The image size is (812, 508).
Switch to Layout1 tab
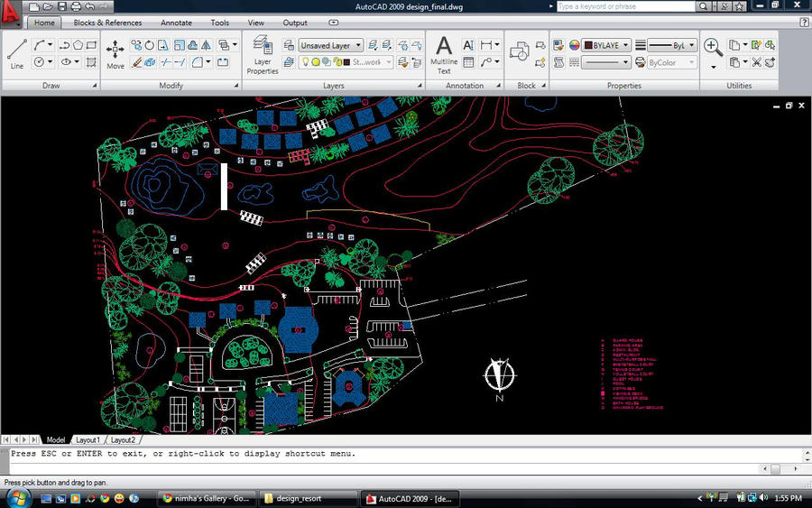pyautogui.click(x=88, y=439)
